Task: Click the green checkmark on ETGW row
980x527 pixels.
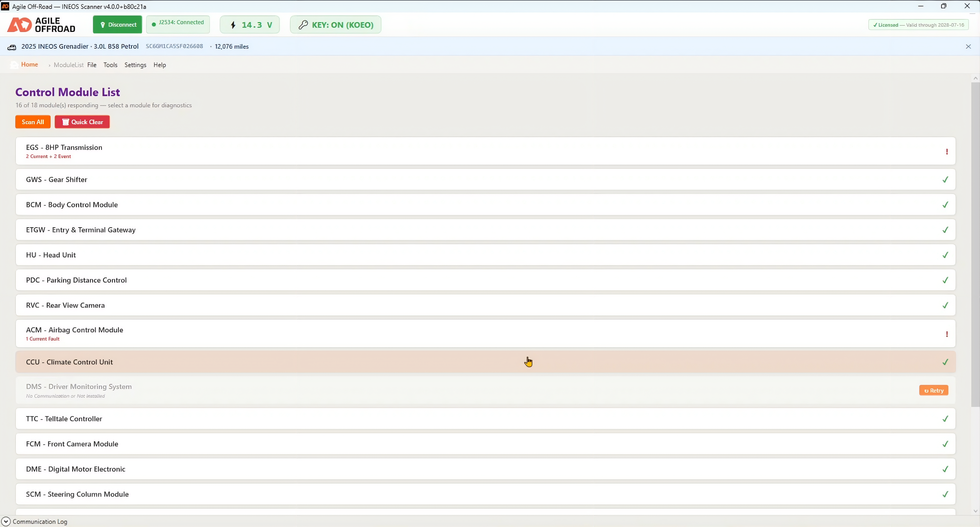Action: coord(945,230)
